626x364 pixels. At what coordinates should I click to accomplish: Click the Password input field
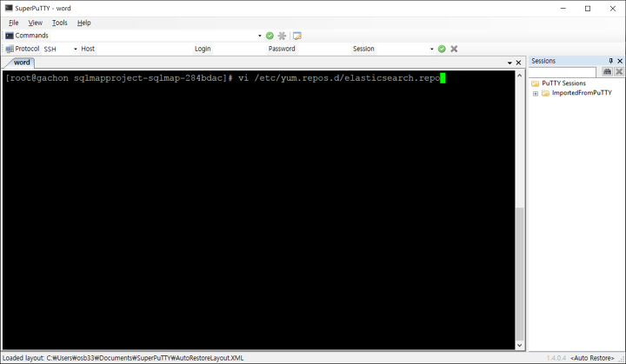[323, 49]
